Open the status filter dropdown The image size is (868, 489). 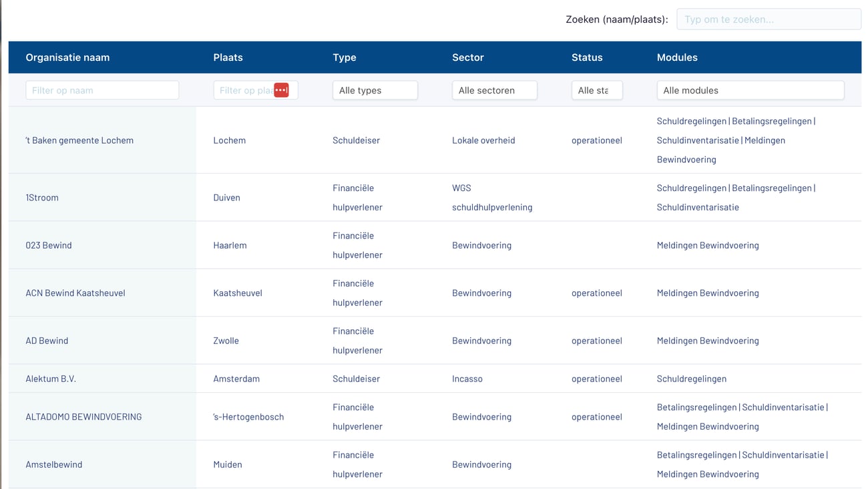(x=596, y=90)
